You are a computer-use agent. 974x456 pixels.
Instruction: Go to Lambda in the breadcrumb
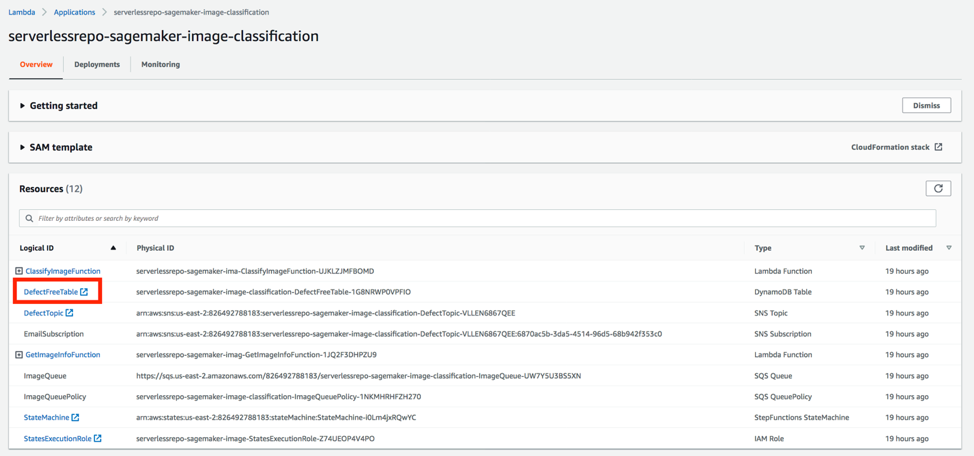pyautogui.click(x=22, y=12)
